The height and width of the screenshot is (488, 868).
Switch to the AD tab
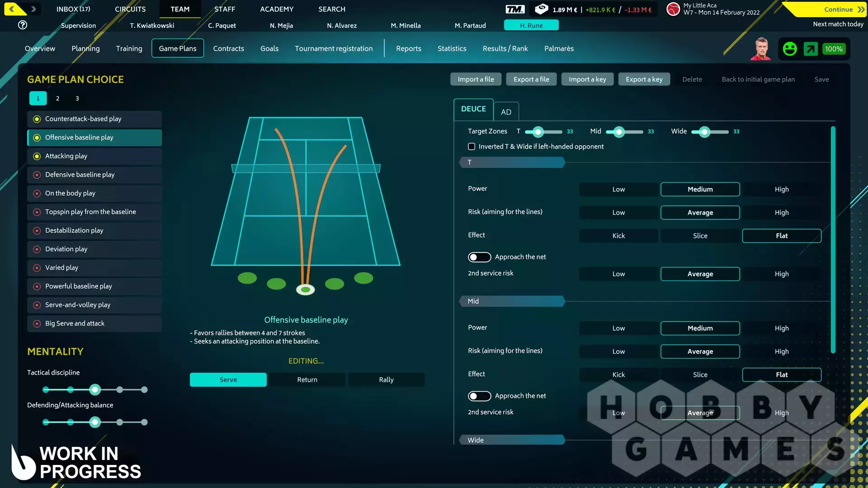[506, 112]
